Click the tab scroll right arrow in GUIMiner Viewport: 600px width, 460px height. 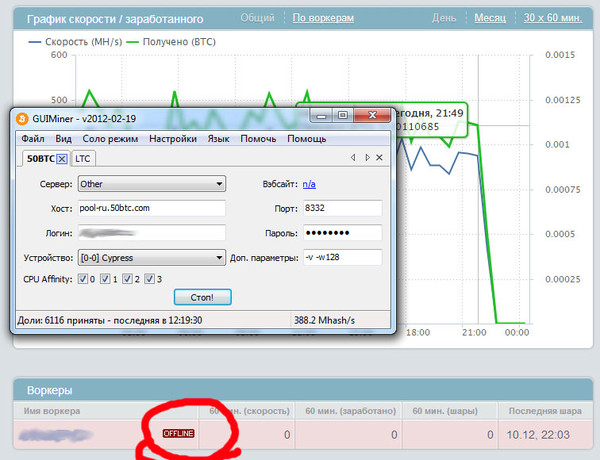(367, 157)
